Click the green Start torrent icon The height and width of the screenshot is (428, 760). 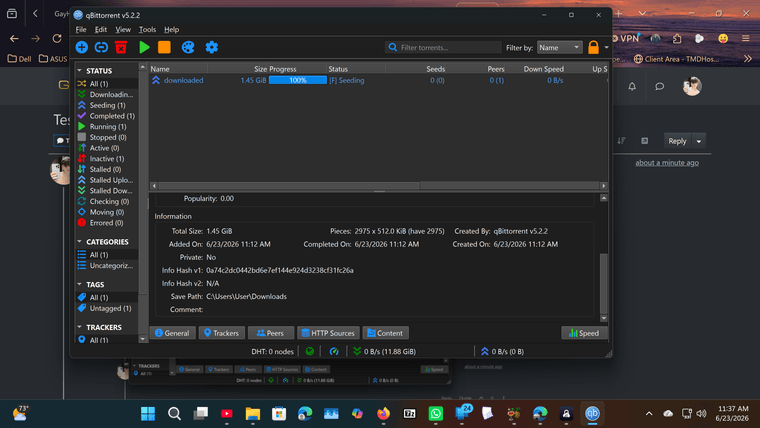(x=144, y=47)
